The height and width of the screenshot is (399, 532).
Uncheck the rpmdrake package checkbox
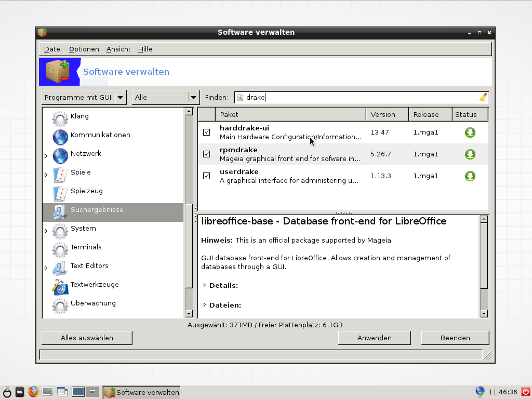tap(206, 154)
